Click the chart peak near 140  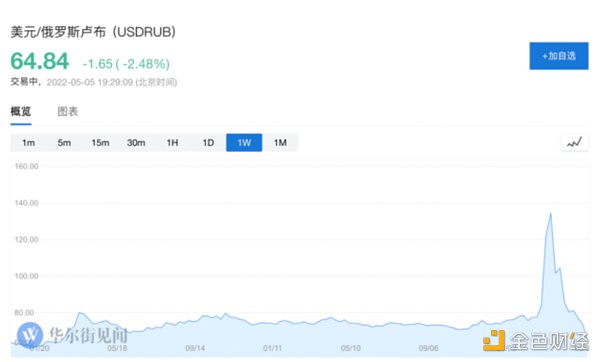click(x=551, y=214)
